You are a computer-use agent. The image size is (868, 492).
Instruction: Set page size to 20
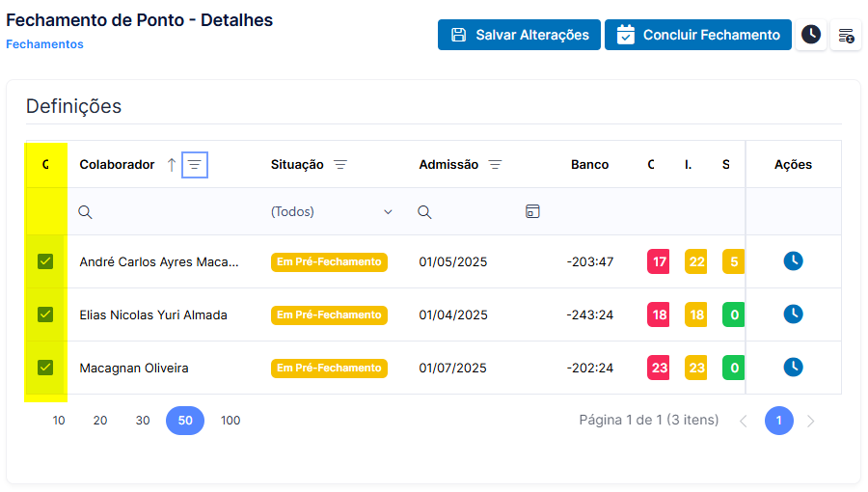[x=100, y=421]
